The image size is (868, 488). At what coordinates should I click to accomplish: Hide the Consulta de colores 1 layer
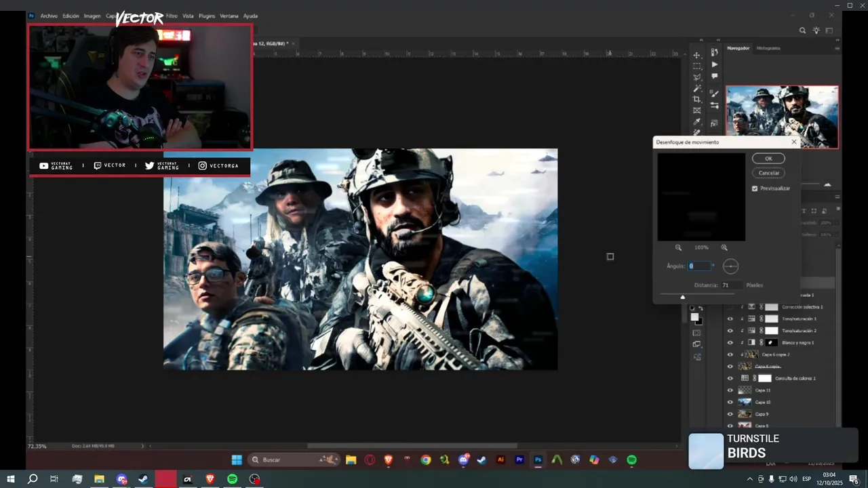point(730,378)
